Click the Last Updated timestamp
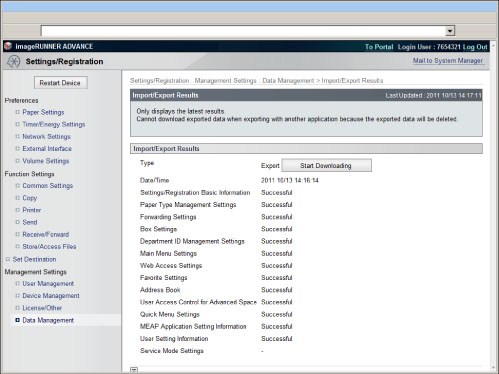 (x=433, y=96)
